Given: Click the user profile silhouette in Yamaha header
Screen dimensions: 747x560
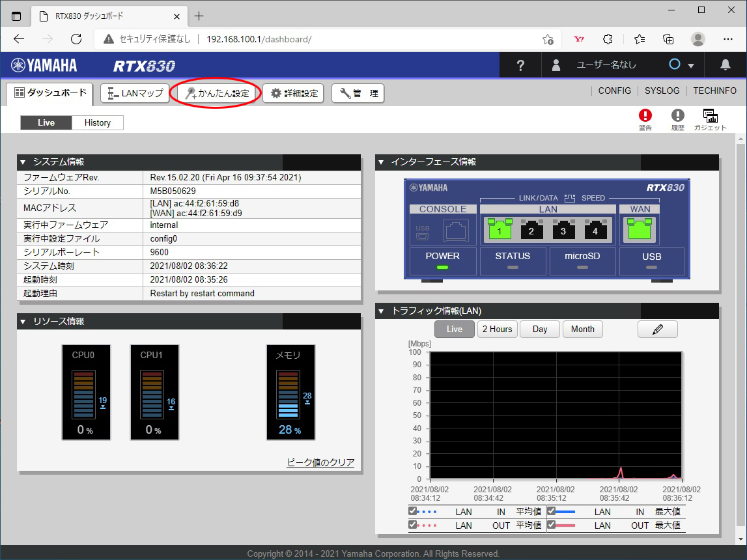Looking at the screenshot, I should (x=556, y=65).
